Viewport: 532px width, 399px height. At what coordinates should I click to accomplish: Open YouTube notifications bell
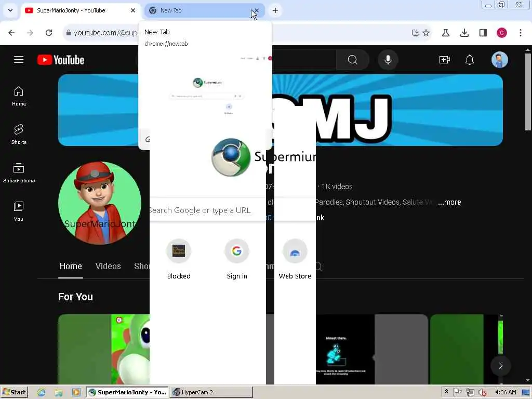point(470,60)
